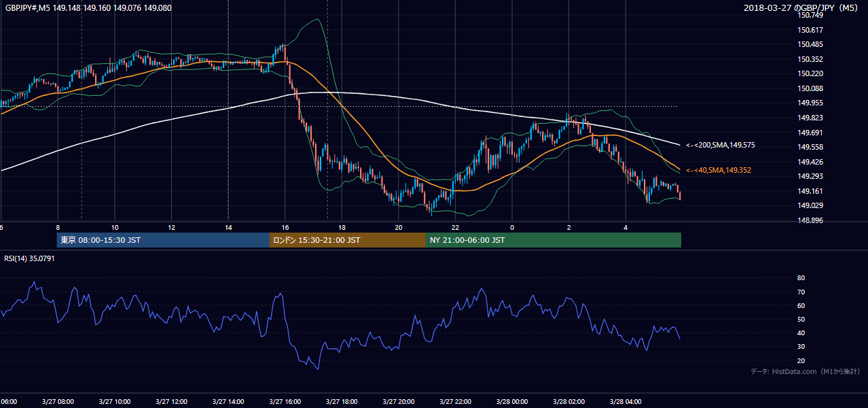Click hour tick 22 under the price chart
Viewport: 868px width, 408px height.
(x=455, y=228)
